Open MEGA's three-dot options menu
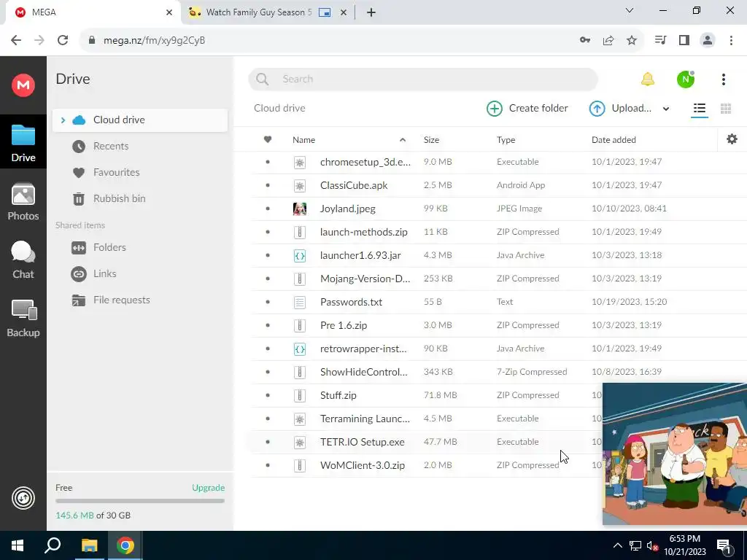Screen dimensions: 747x560 click(723, 79)
